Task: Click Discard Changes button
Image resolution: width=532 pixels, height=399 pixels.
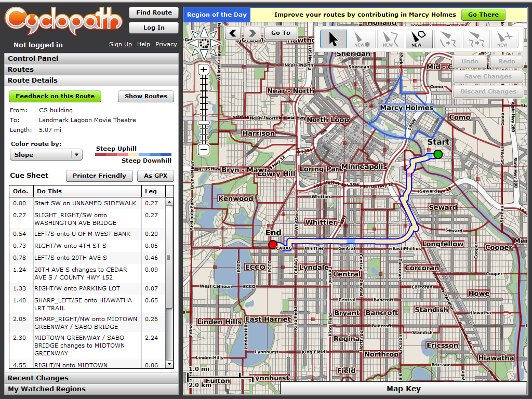Action: (x=488, y=91)
